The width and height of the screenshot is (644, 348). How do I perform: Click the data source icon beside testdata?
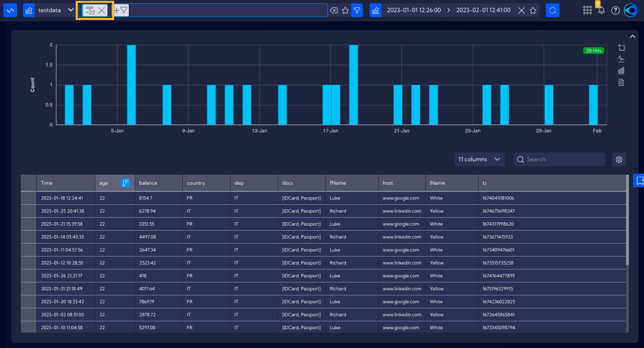29,10
